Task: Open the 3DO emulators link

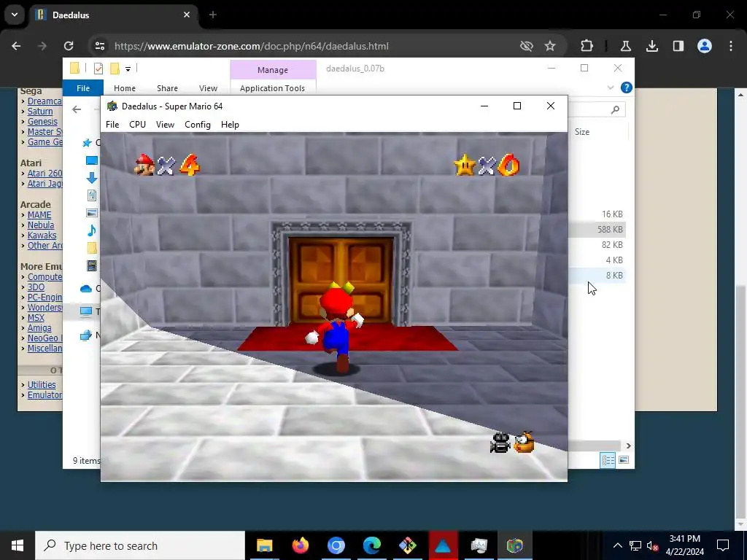Action: pyautogui.click(x=36, y=287)
